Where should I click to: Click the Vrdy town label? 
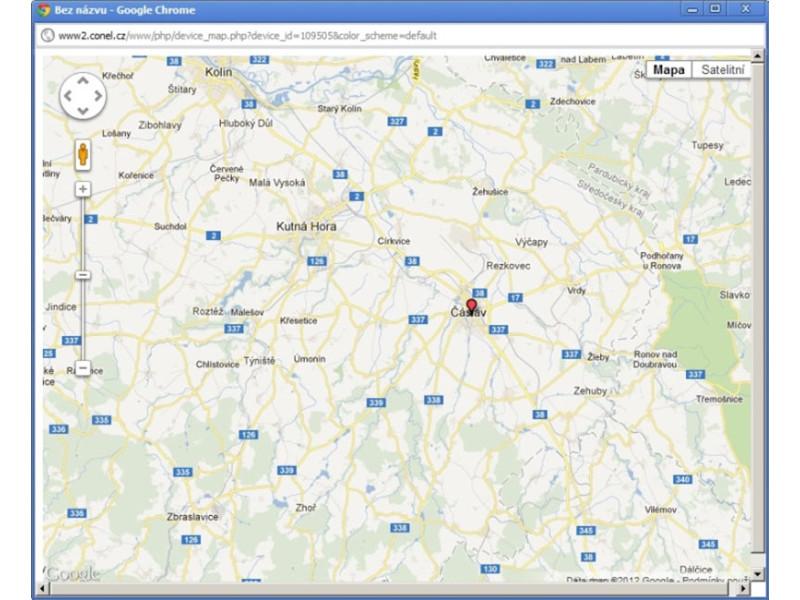(x=577, y=290)
